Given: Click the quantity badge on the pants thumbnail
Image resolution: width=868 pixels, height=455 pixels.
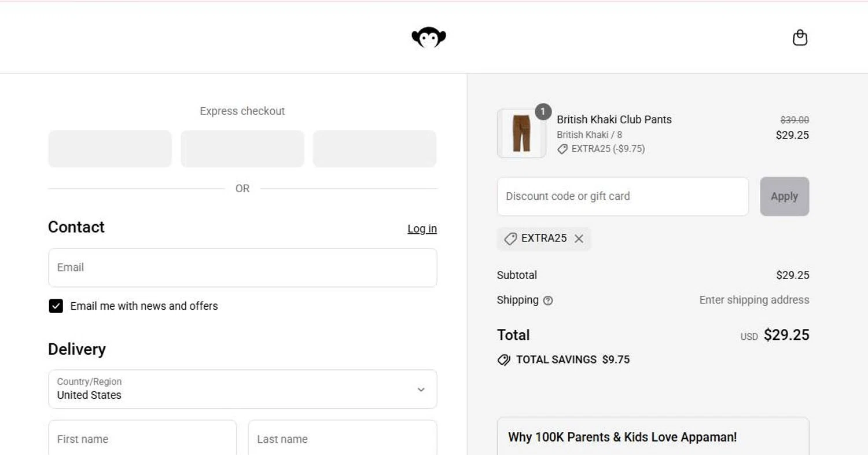Looking at the screenshot, I should point(543,112).
